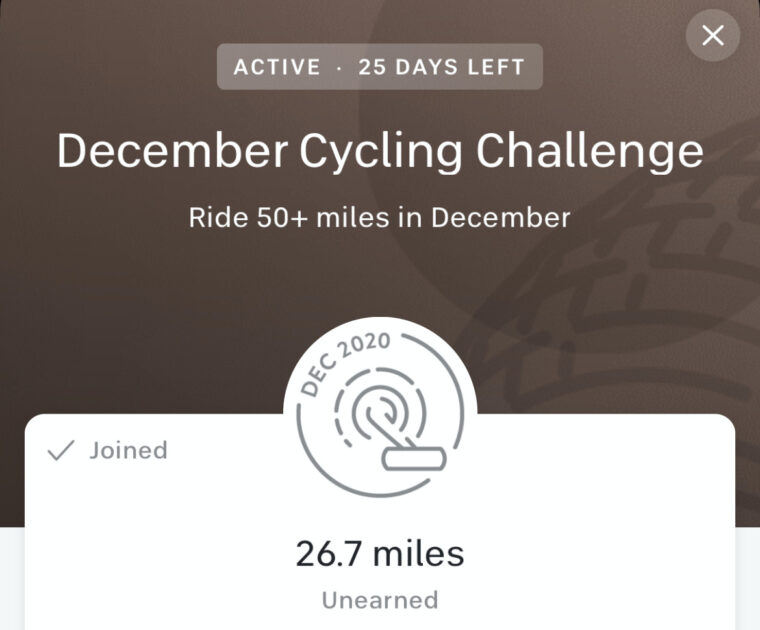Click the 25 DAYS LEFT countdown

441,68
